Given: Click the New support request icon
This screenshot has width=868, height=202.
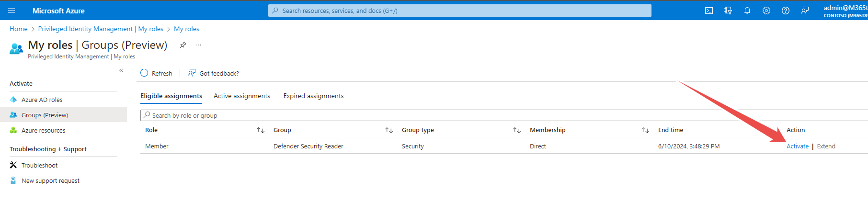Looking at the screenshot, I should point(13,180).
